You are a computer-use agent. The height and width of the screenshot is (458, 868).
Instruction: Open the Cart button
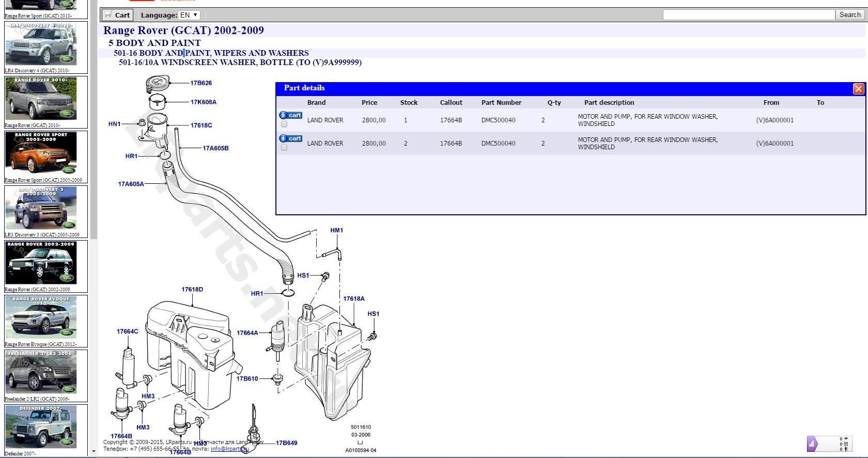[x=117, y=15]
